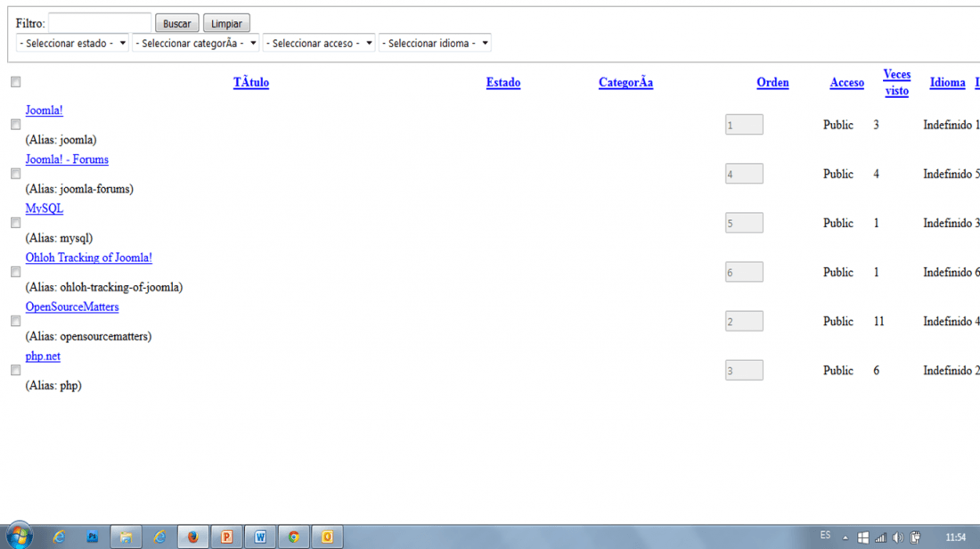This screenshot has width=980, height=549.
Task: Sort by the Acceso column header
Action: pyautogui.click(x=847, y=83)
